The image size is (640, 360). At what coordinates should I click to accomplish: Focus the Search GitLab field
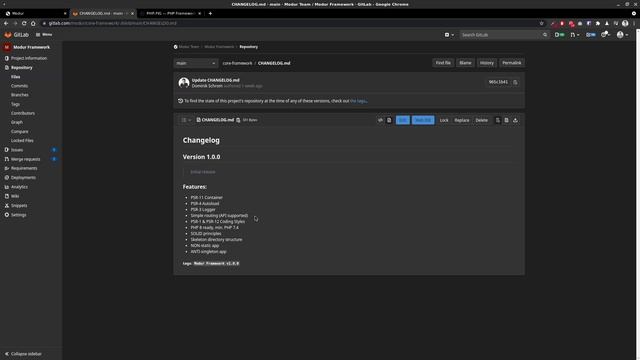504,35
